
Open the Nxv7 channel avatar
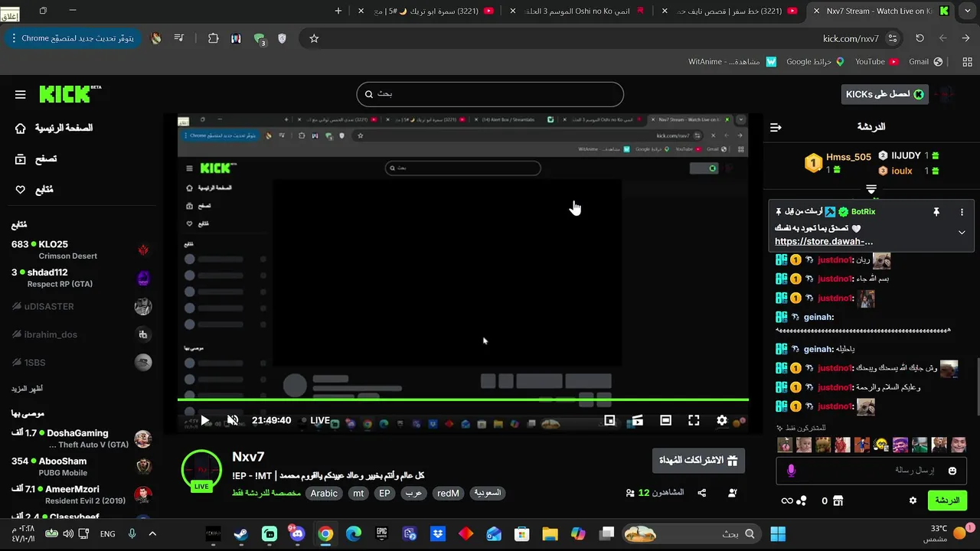pyautogui.click(x=201, y=470)
